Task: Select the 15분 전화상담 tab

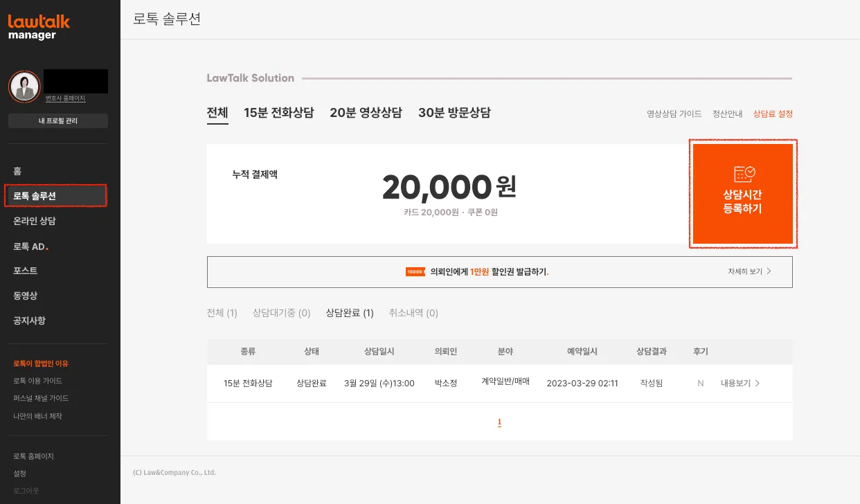Action: click(x=278, y=113)
